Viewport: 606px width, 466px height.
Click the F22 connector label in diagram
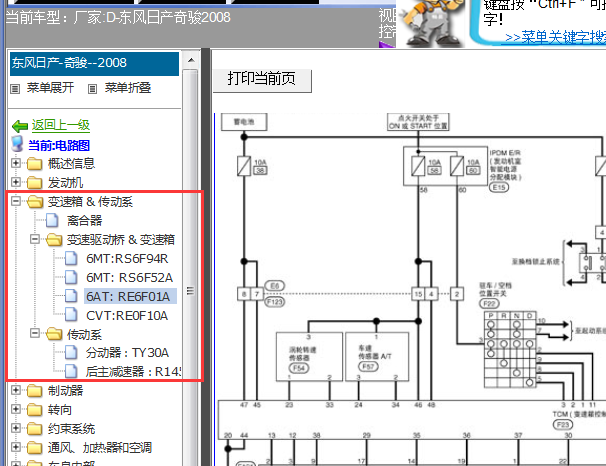click(489, 303)
